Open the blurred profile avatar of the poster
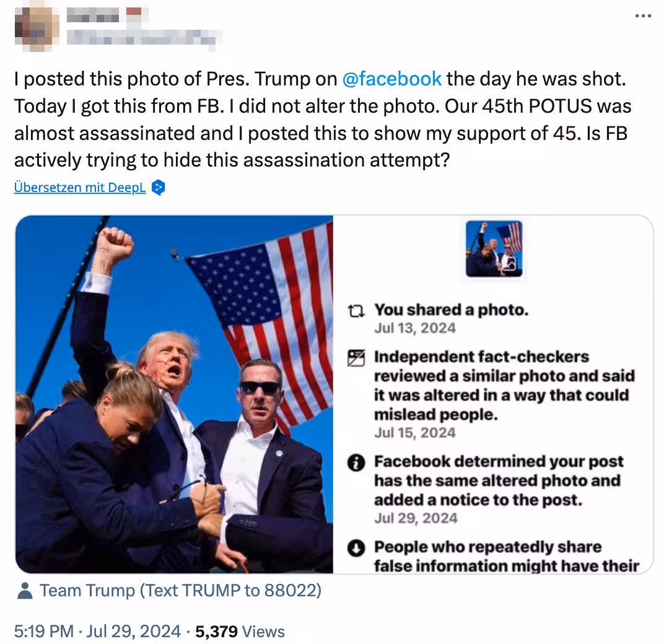 point(37,25)
